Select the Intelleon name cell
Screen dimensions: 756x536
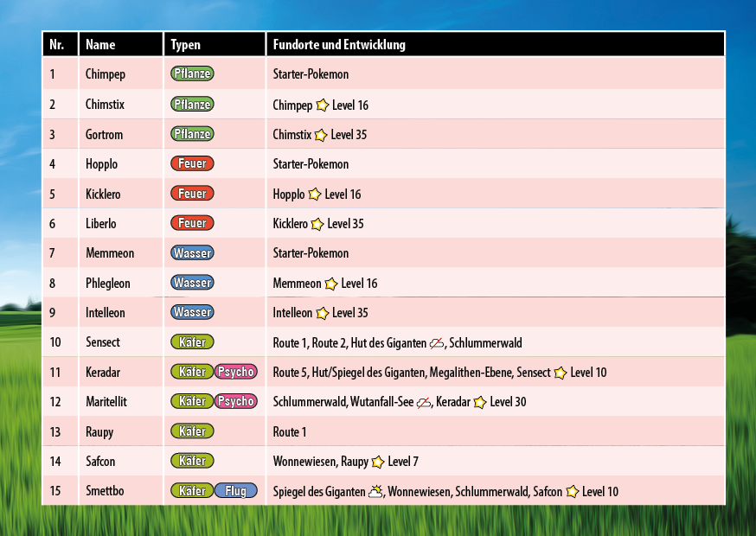tap(106, 313)
